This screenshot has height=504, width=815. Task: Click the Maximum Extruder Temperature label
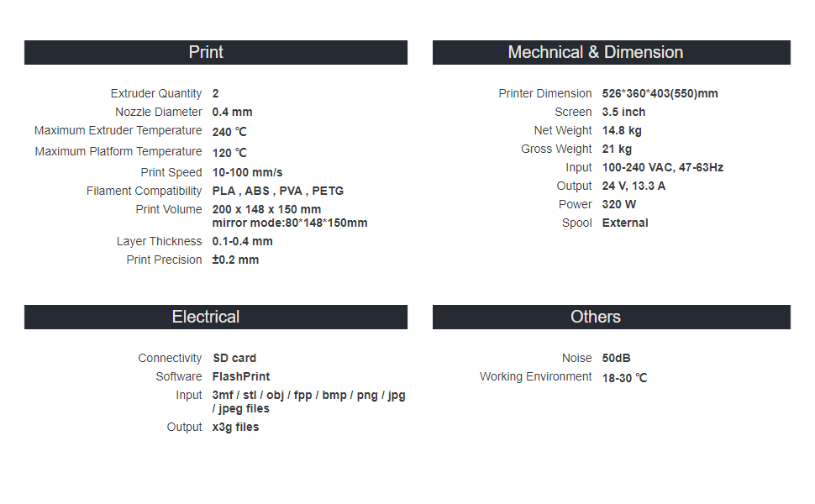pyautogui.click(x=118, y=131)
